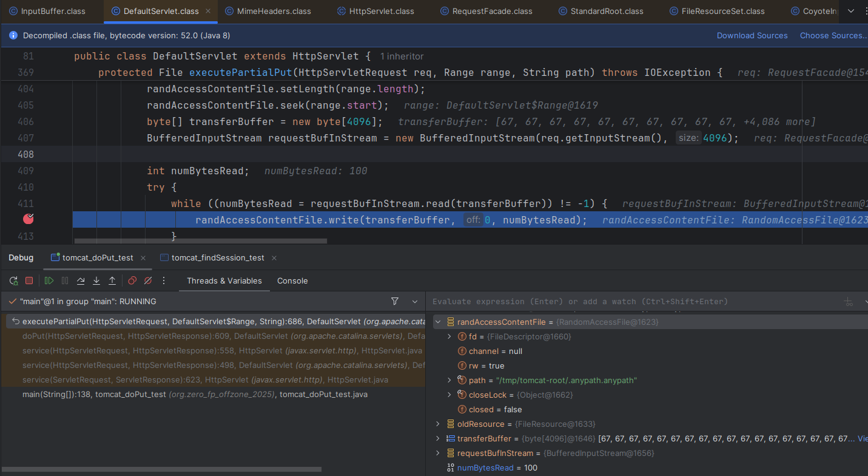Click the Step Out icon

tap(112, 280)
